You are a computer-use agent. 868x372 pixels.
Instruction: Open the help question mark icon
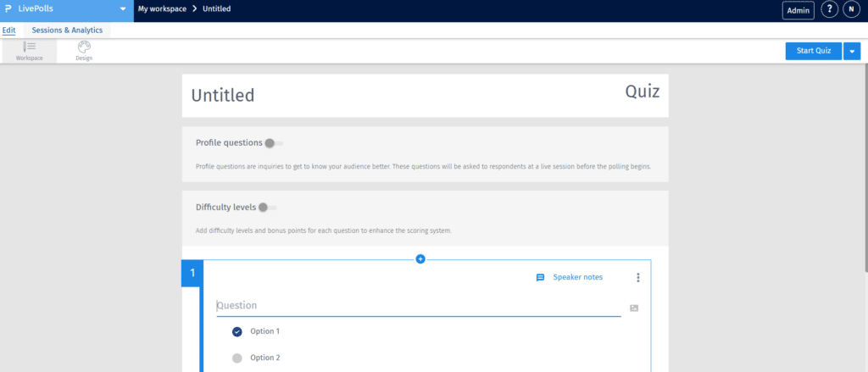pyautogui.click(x=830, y=10)
